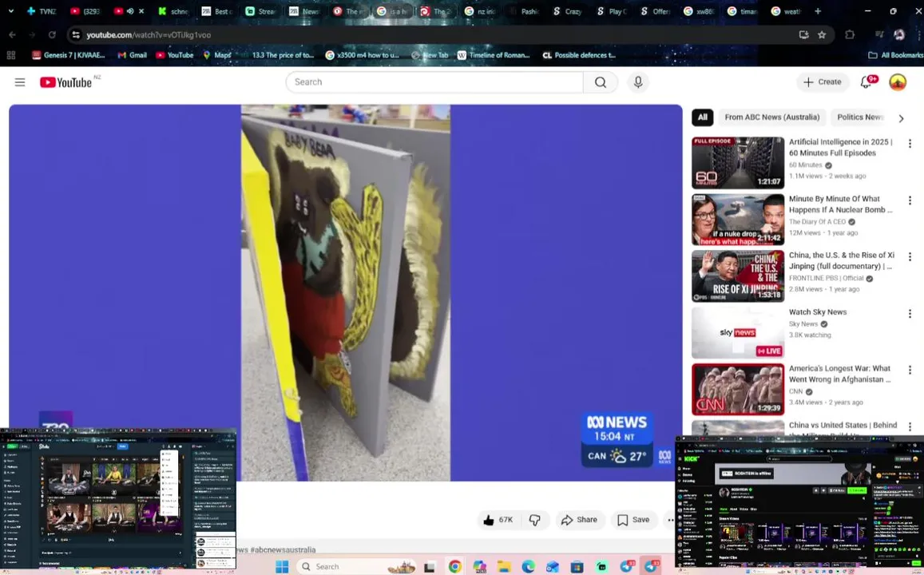Open Rise of Xi Jinping documentary thumbnail

[738, 276]
